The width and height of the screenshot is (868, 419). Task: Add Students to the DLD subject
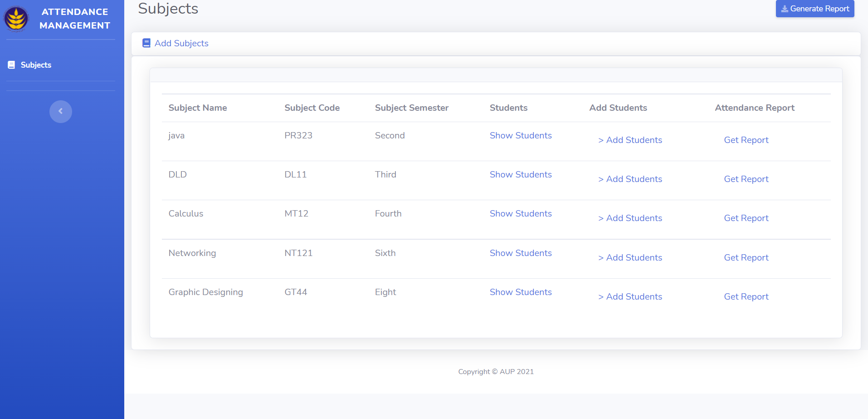tap(630, 179)
